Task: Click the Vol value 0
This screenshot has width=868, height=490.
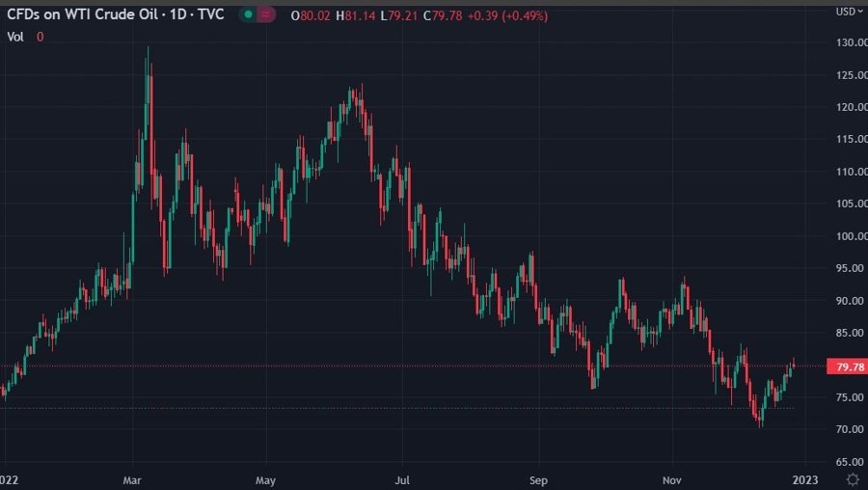Action: coord(41,37)
